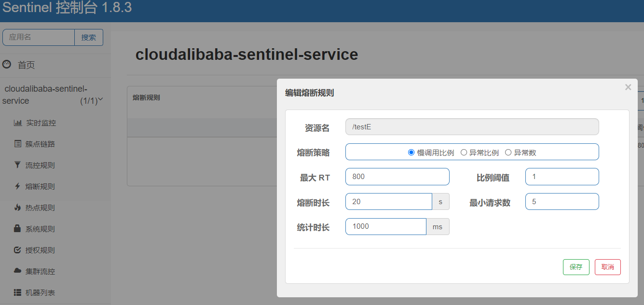Click the 统计时长 input field

point(386,226)
